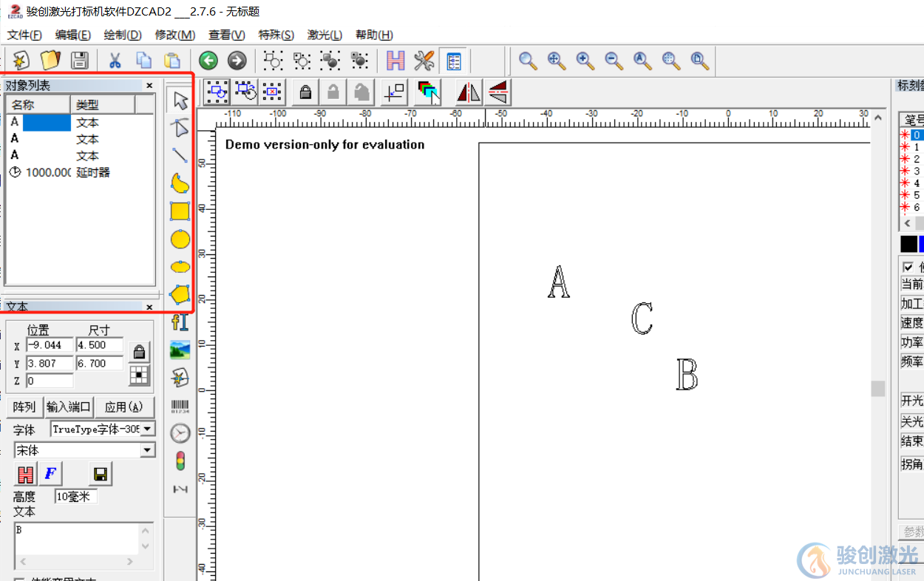Open the TrueType font type dropdown
Screen dimensions: 924x581
148,429
